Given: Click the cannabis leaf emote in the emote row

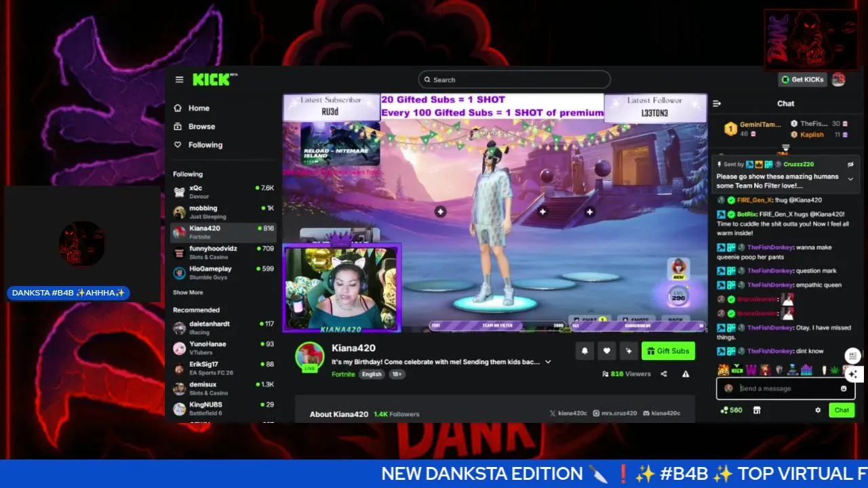Looking at the screenshot, I should 833,370.
